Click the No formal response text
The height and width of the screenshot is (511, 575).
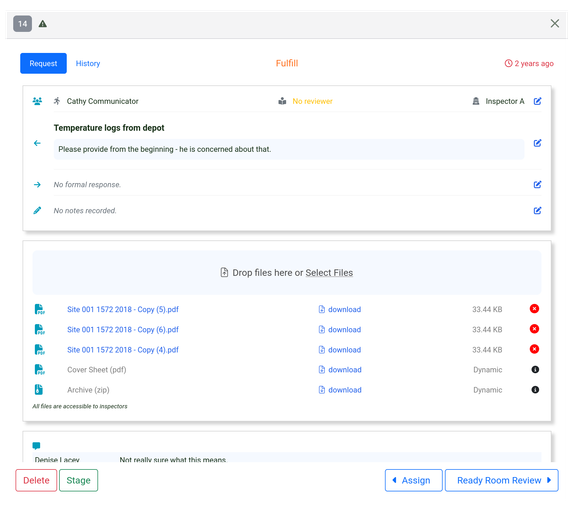[x=87, y=185]
